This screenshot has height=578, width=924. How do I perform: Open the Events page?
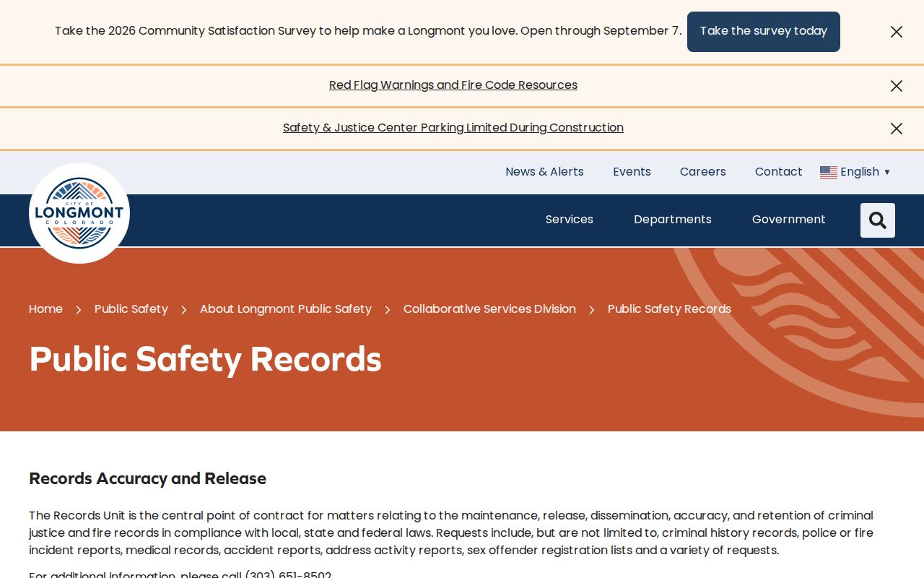click(632, 172)
